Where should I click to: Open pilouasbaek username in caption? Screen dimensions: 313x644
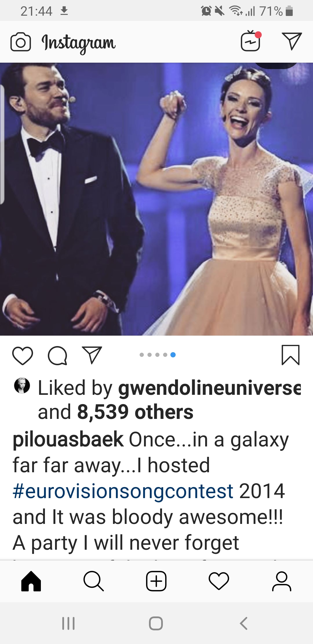[68, 439]
